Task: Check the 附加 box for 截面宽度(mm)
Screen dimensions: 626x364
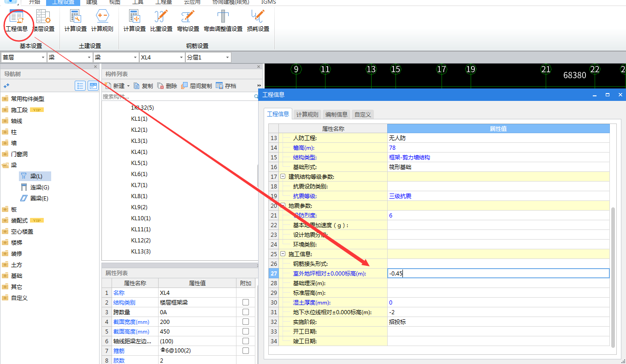Action: pos(246,322)
